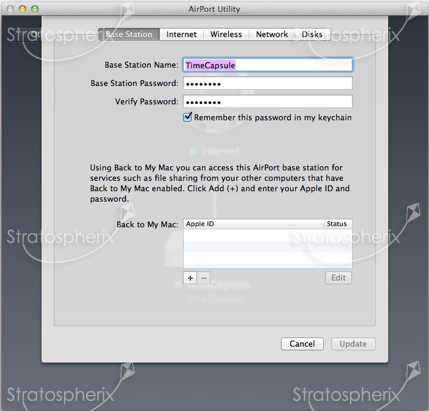
Task: Click the green zoom window button
Action: click(x=35, y=9)
